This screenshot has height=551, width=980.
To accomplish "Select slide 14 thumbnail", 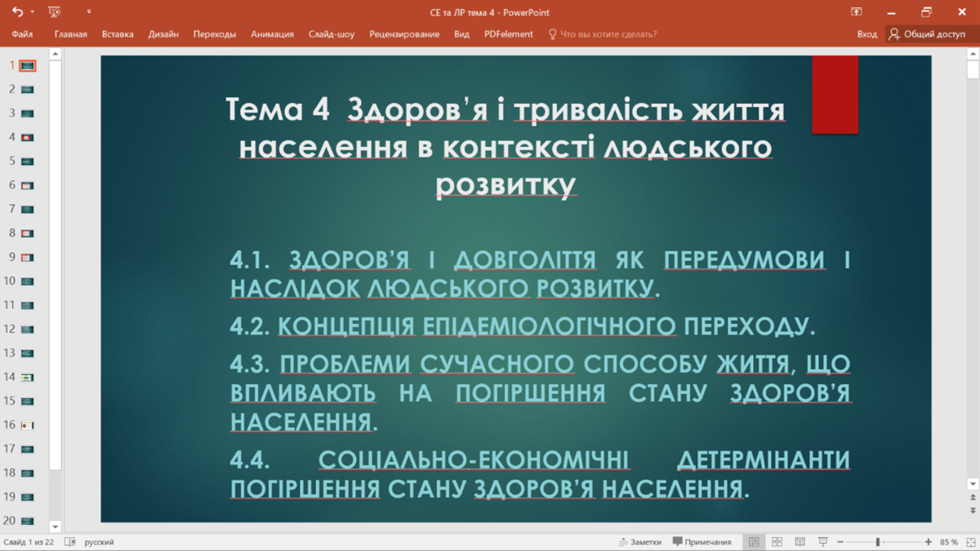I will 28,377.
